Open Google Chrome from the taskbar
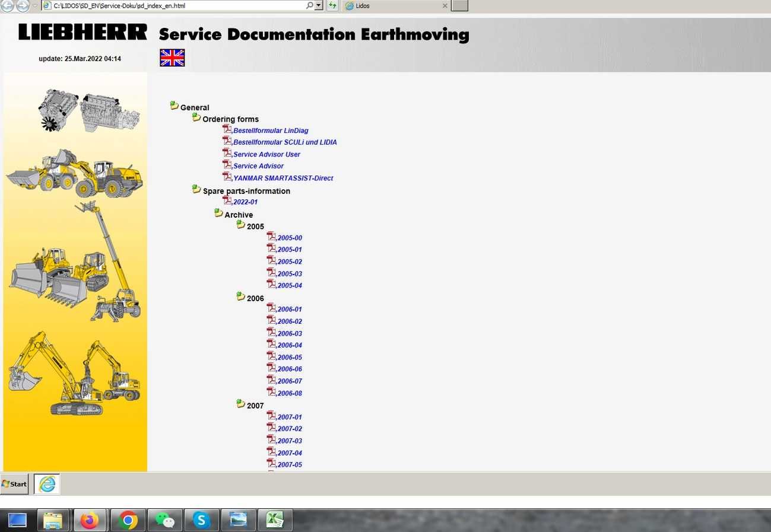771x532 pixels. pos(128,520)
